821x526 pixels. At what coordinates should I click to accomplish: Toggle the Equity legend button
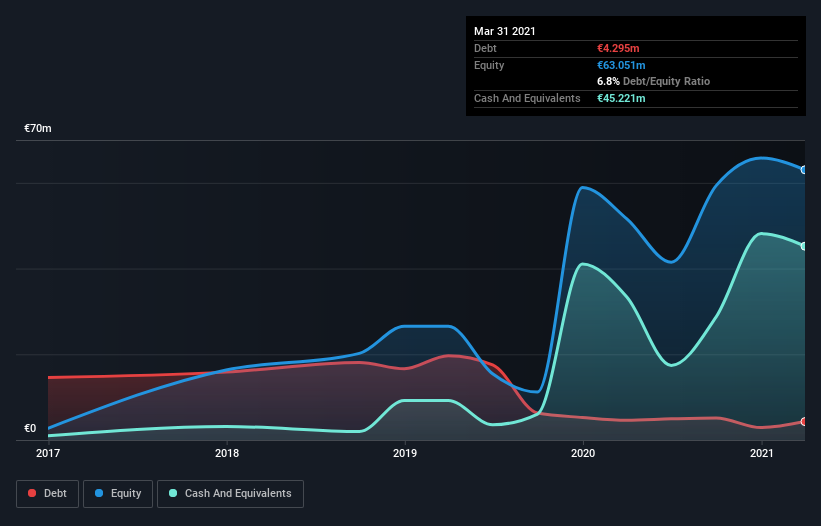118,494
